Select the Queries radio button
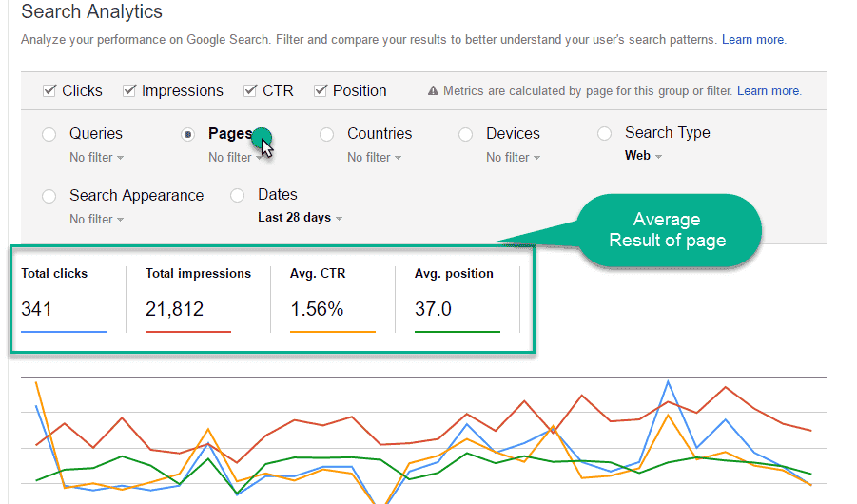Viewport: 857px width, 504px height. 49,134
